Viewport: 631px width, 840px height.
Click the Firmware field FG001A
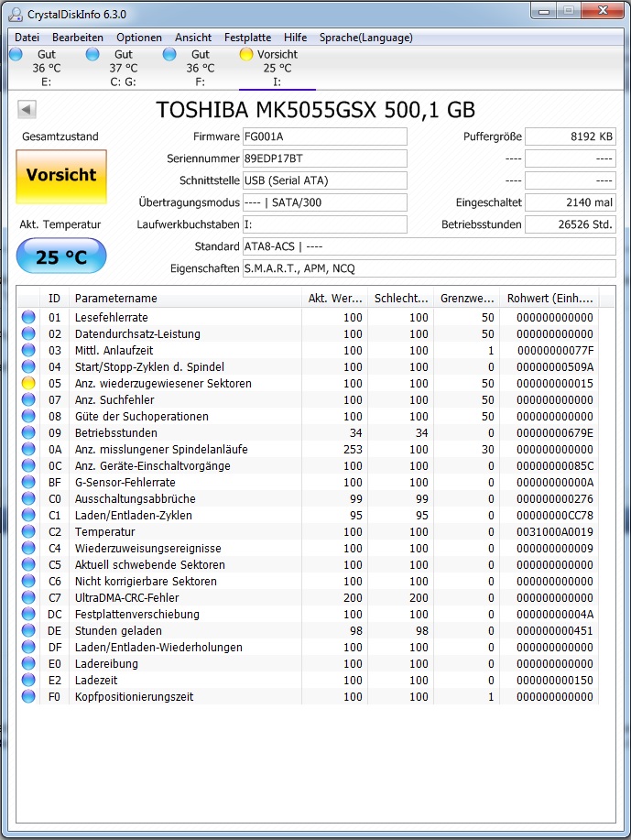pos(324,136)
